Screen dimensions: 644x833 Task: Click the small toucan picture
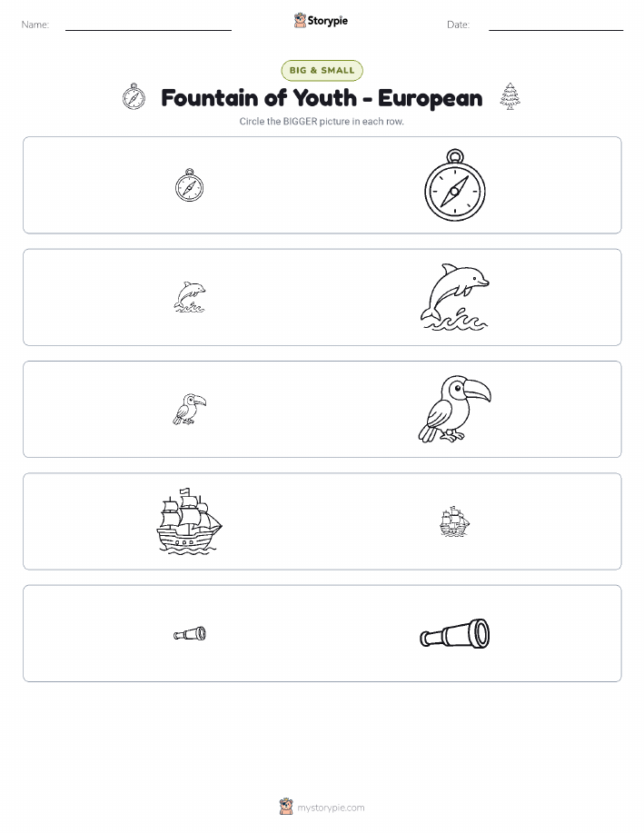tap(190, 409)
